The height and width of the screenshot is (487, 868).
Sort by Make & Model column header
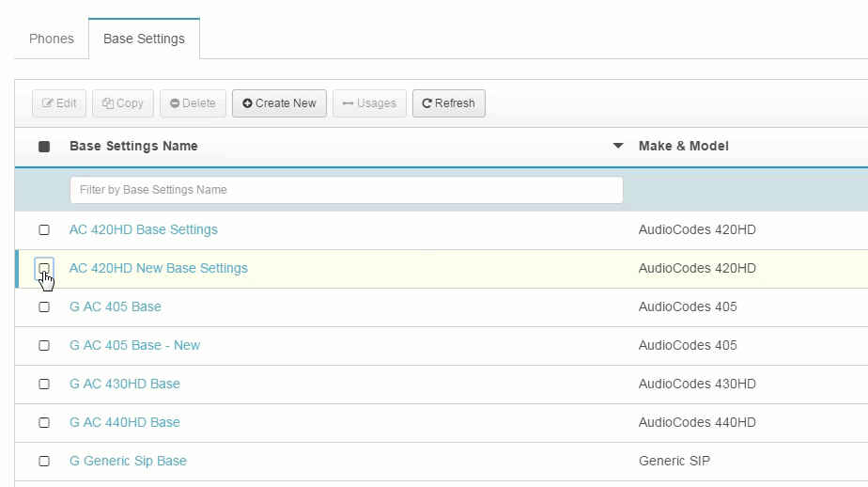click(683, 146)
